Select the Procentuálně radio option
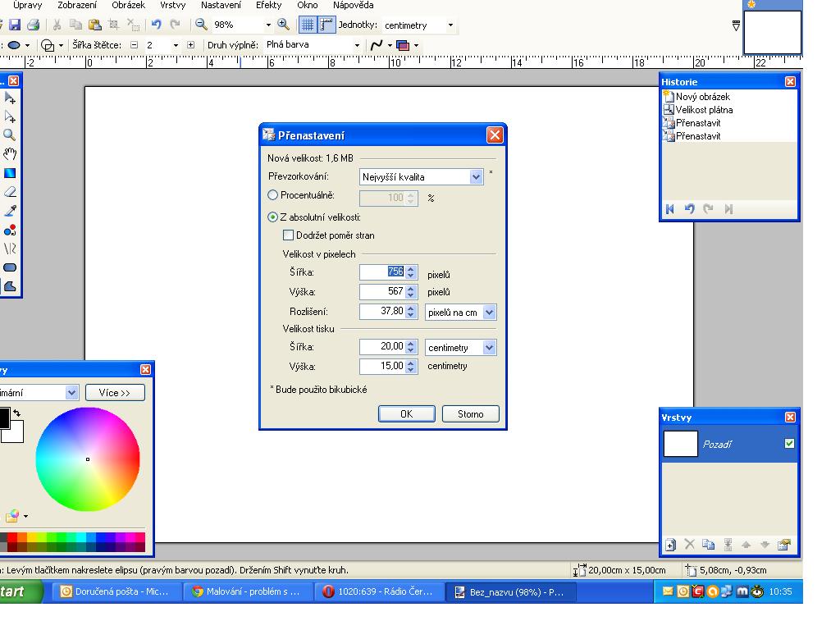 (x=273, y=197)
